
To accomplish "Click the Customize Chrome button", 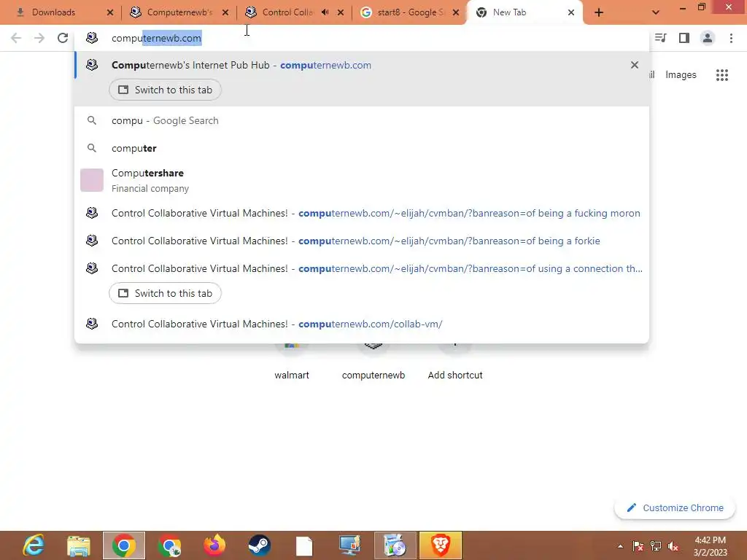I will click(x=675, y=508).
